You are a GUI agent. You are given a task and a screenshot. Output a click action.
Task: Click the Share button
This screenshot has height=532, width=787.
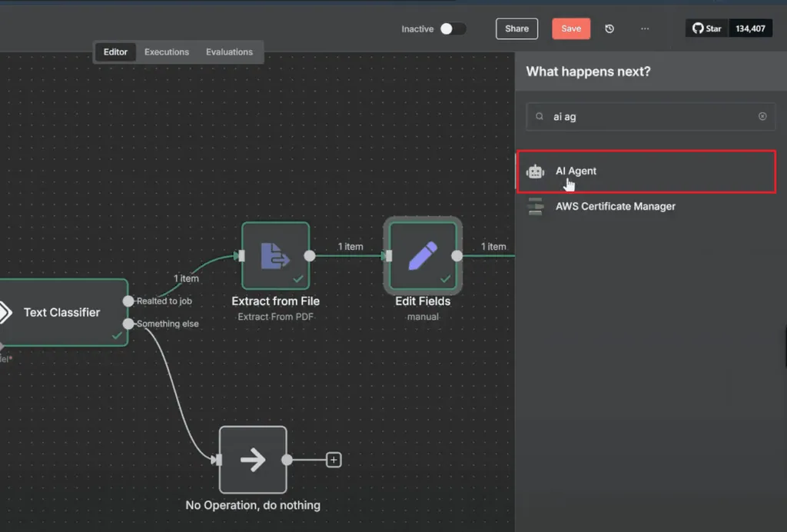point(516,28)
